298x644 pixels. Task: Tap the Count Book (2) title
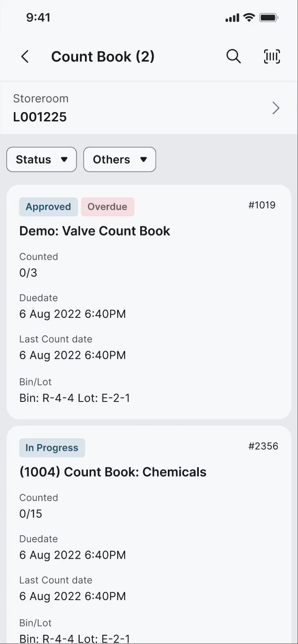103,56
